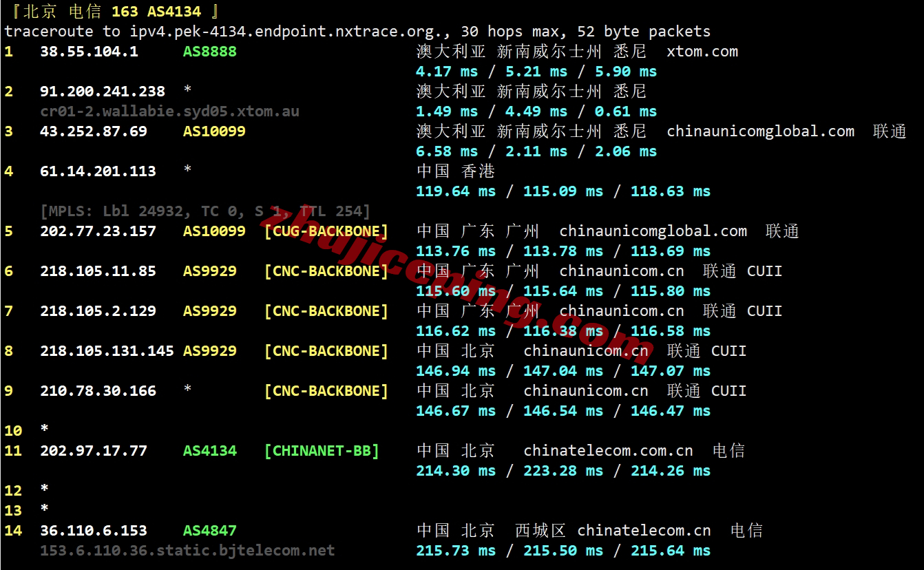
Task: Select IP address 218.105.11.85
Action: 98,271
